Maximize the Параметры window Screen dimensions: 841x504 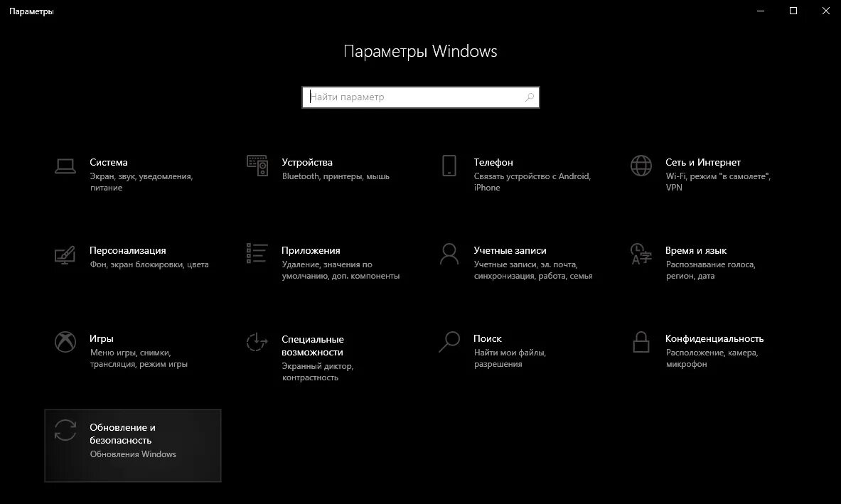[x=793, y=11]
